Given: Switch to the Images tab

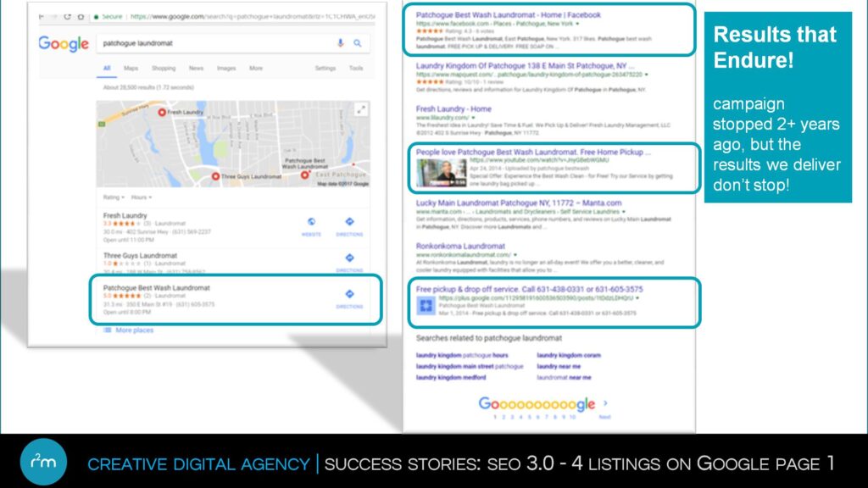Looking at the screenshot, I should (x=225, y=68).
